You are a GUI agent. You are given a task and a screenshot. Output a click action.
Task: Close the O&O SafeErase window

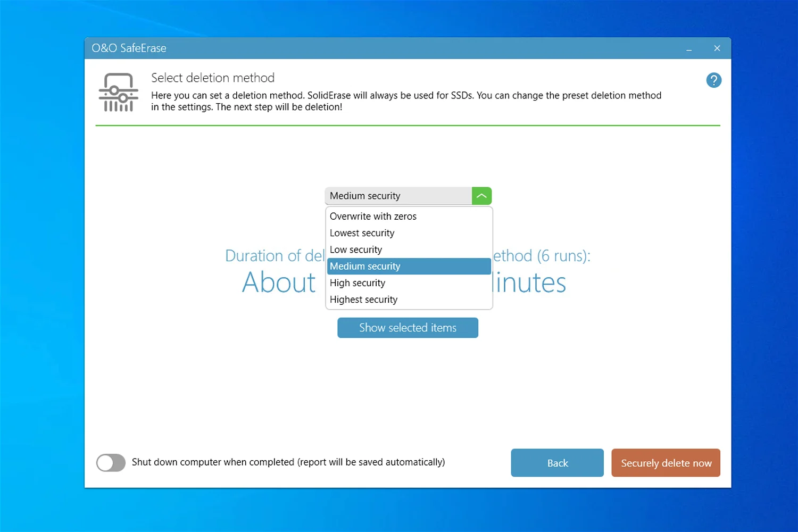click(717, 48)
